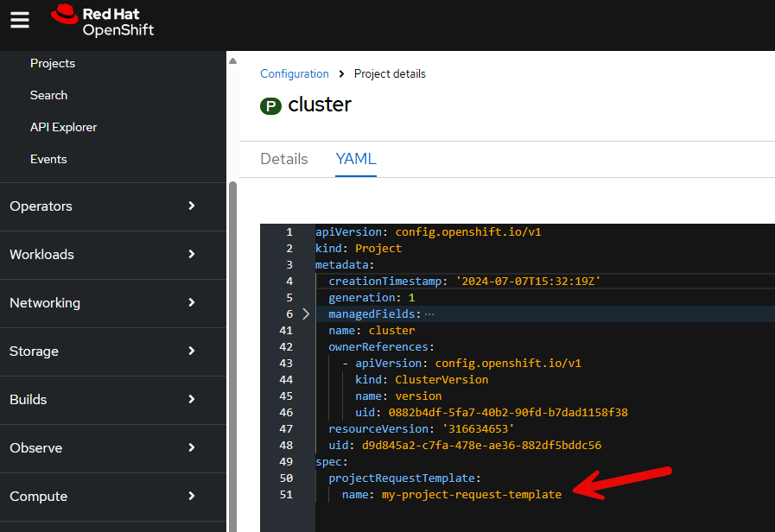This screenshot has width=775, height=532.
Task: Click line number 6 in the gutter
Action: click(289, 314)
